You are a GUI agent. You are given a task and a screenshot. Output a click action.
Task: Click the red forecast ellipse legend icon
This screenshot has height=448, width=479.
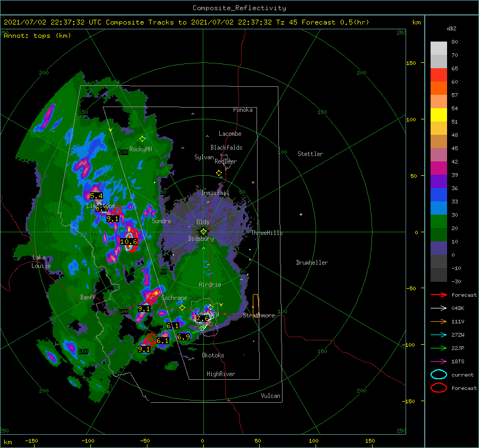pos(439,388)
